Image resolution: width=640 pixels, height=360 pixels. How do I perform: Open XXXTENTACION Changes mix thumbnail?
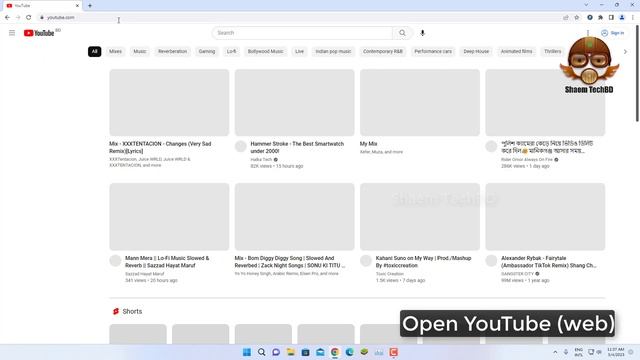169,102
